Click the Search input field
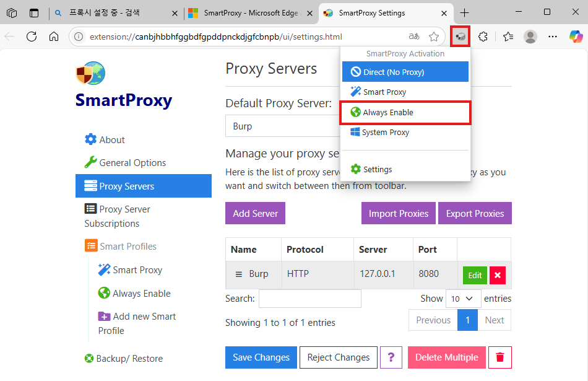Screen dimensions: 588x381 click(310, 299)
